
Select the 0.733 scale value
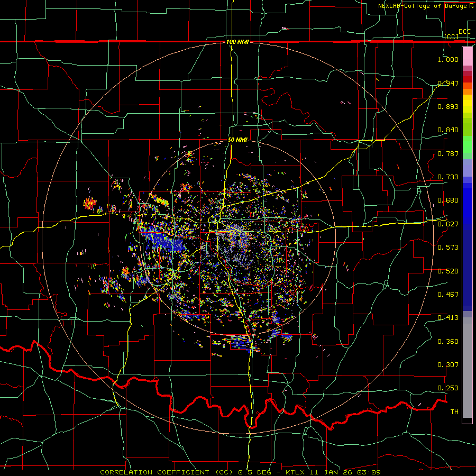[448, 177]
